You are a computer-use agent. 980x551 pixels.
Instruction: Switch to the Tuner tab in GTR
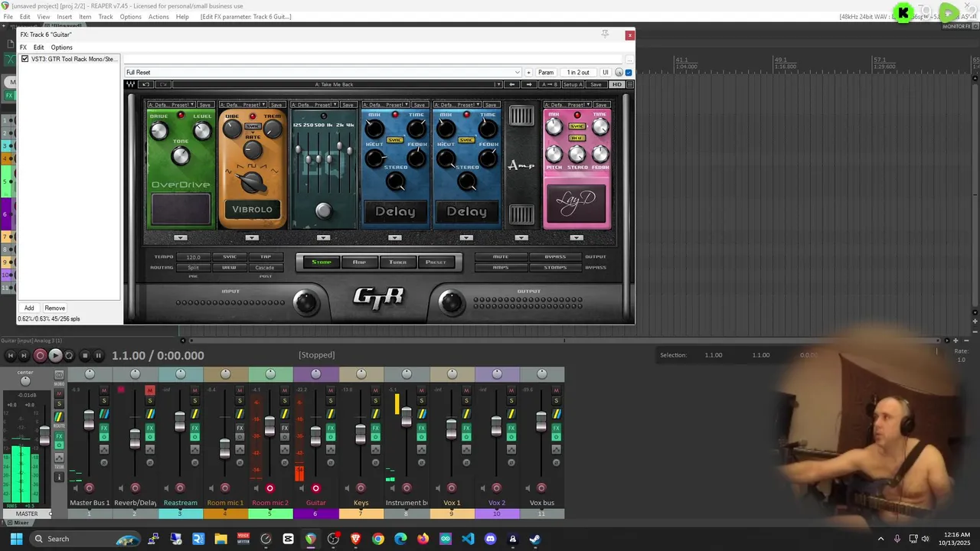pyautogui.click(x=397, y=262)
